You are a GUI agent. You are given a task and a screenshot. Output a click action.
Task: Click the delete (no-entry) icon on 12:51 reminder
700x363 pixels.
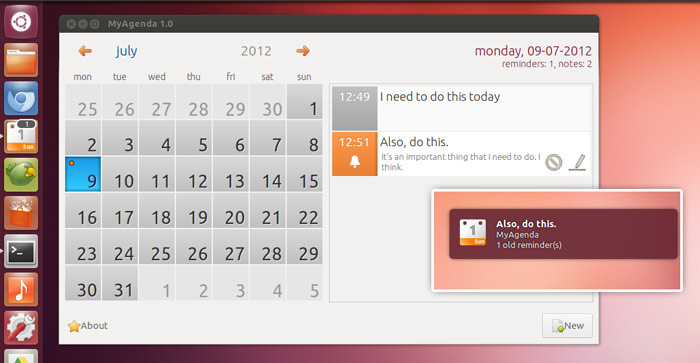click(x=554, y=162)
